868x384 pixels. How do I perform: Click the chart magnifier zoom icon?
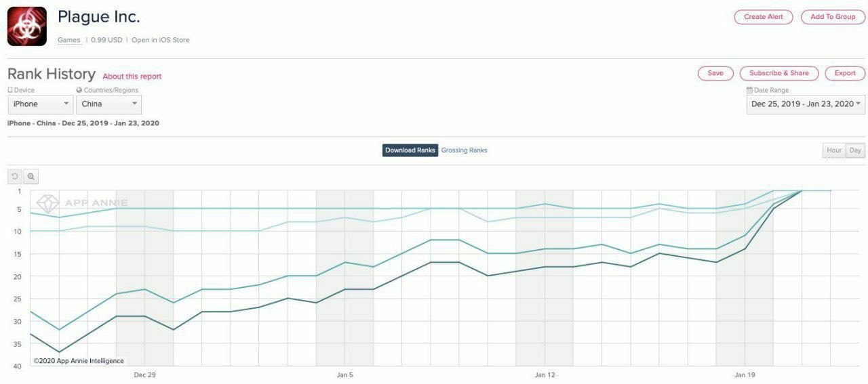(31, 177)
